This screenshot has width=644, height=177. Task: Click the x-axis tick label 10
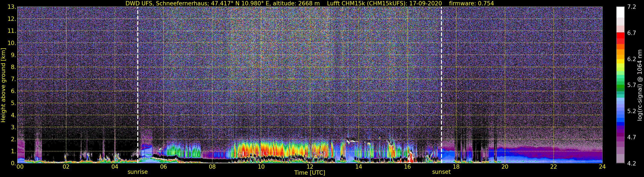click(x=261, y=167)
